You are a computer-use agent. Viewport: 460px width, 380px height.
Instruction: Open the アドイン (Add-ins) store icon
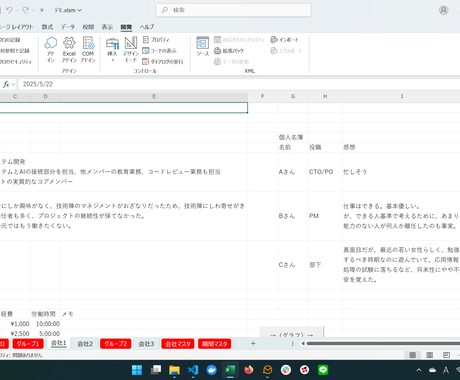click(x=51, y=49)
